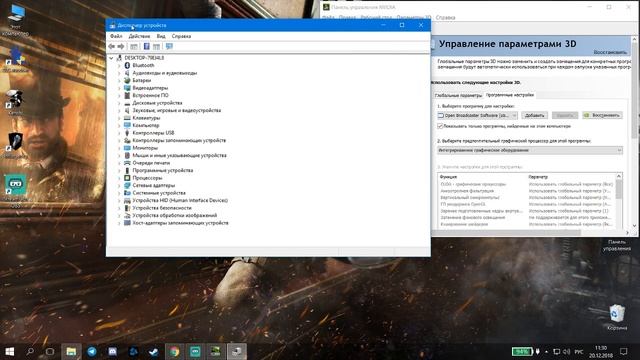
Task: Click the Восстановить button beside Добавить
Action: pyautogui.click(x=602, y=116)
